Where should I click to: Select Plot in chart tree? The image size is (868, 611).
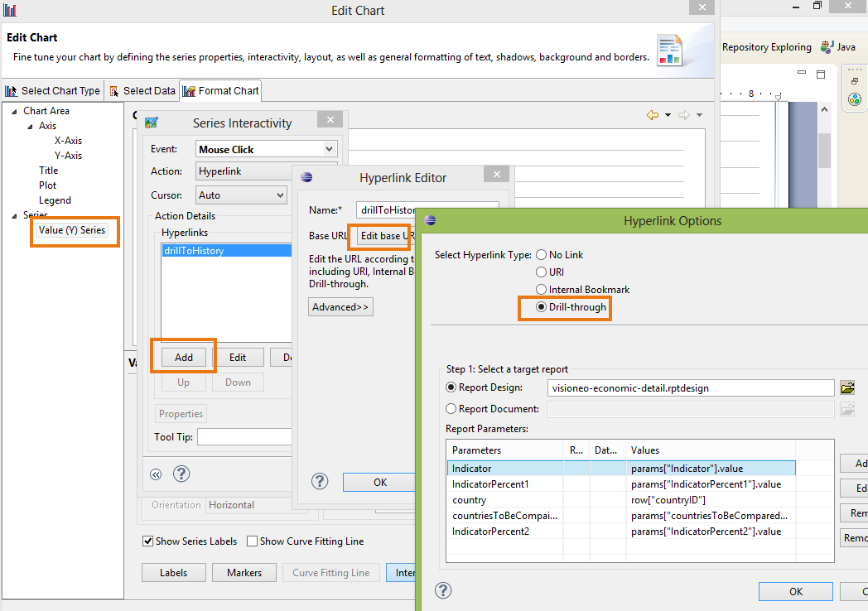coord(47,185)
